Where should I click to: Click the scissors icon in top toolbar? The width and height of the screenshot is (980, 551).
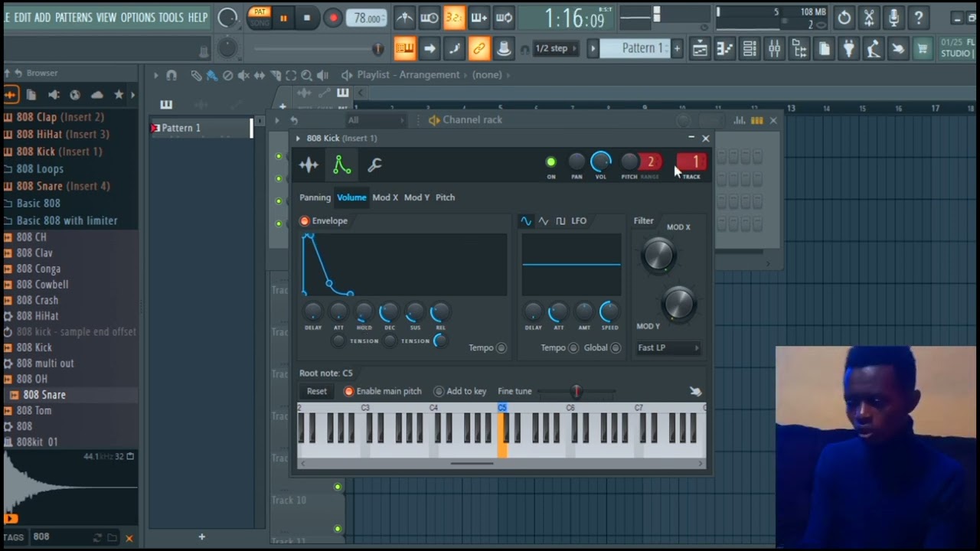tap(869, 18)
